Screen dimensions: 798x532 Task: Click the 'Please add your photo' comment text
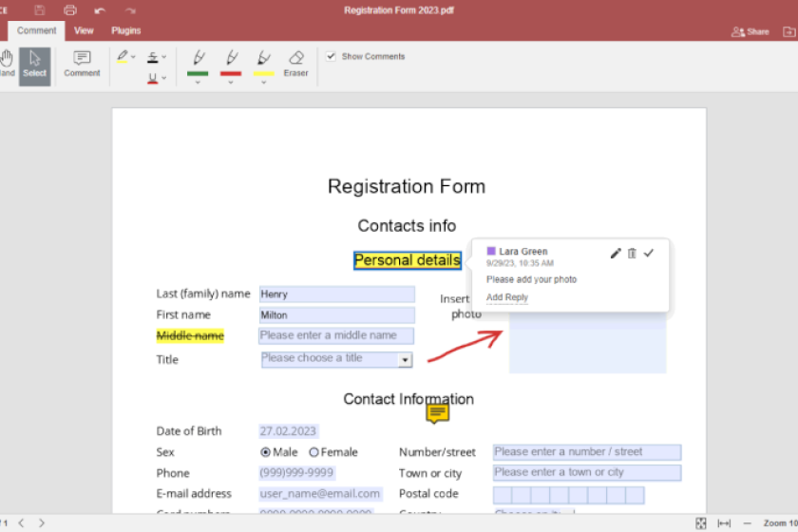[531, 279]
